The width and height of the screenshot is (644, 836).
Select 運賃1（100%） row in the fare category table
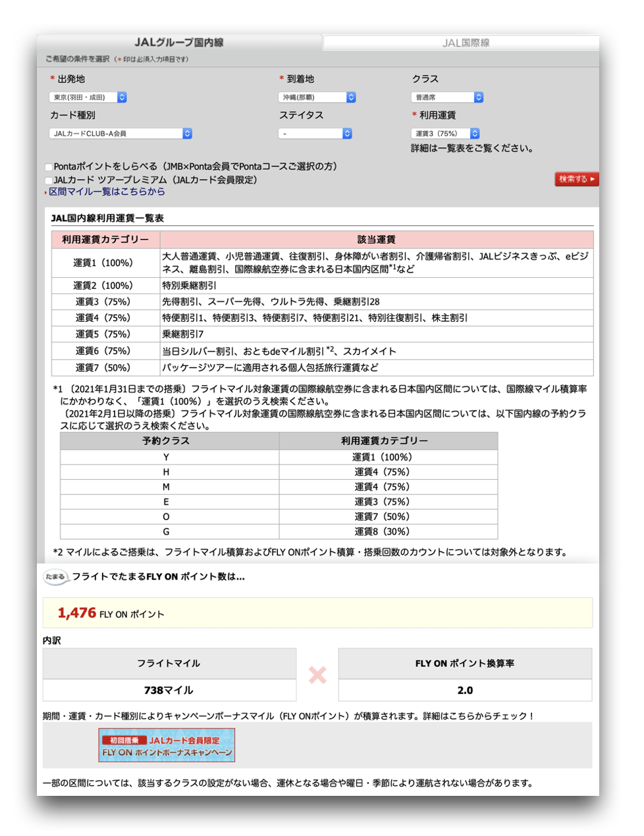coord(323,263)
